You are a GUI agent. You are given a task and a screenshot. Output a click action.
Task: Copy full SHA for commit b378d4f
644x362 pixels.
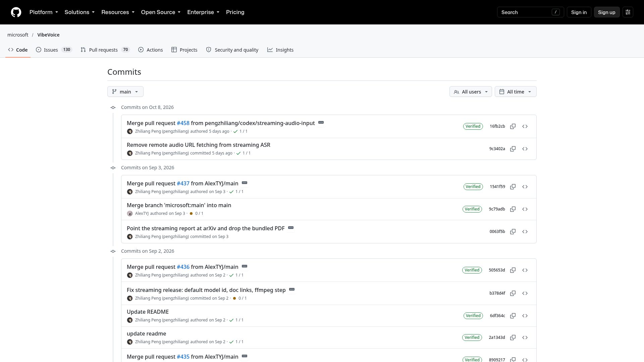pyautogui.click(x=513, y=293)
